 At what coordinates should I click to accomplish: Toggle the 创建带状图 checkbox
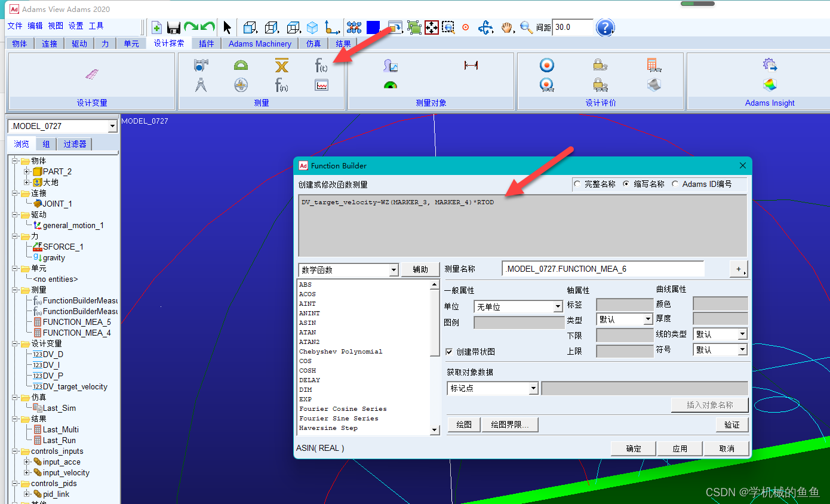click(x=450, y=352)
